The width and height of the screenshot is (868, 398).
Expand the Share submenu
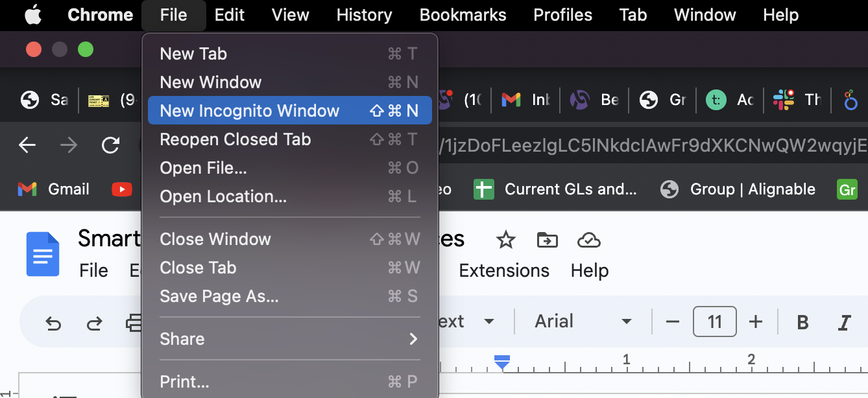click(x=289, y=339)
